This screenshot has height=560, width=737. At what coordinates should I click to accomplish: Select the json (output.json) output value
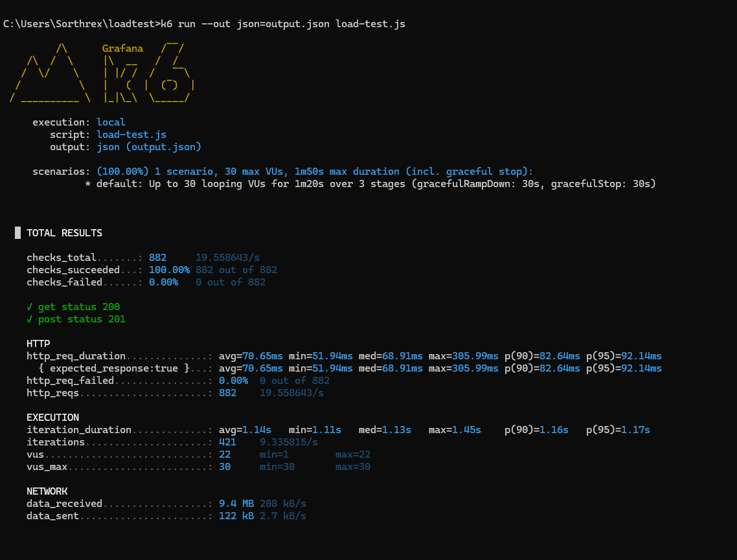(x=149, y=147)
